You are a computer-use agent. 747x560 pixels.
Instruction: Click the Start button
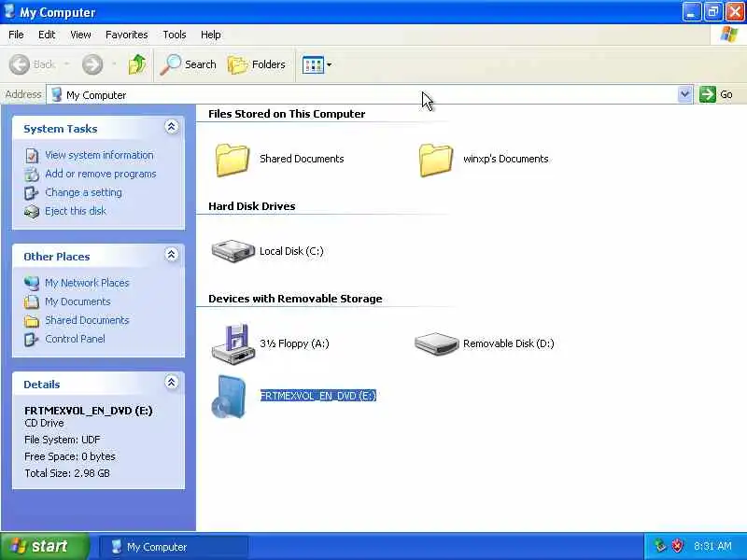(x=45, y=546)
